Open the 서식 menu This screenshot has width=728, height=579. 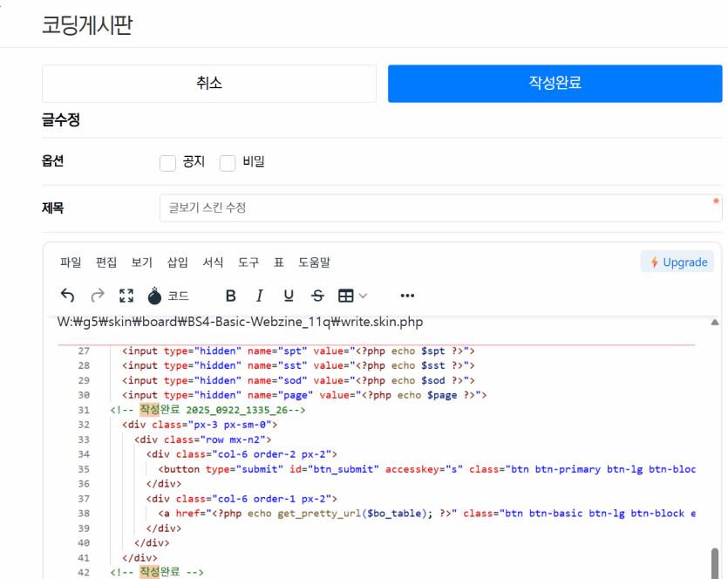click(x=213, y=262)
